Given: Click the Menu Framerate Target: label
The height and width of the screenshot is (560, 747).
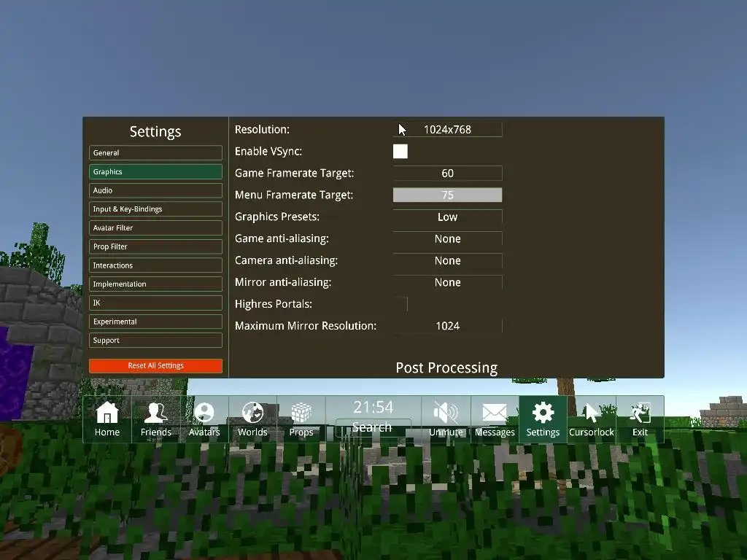Looking at the screenshot, I should [294, 195].
